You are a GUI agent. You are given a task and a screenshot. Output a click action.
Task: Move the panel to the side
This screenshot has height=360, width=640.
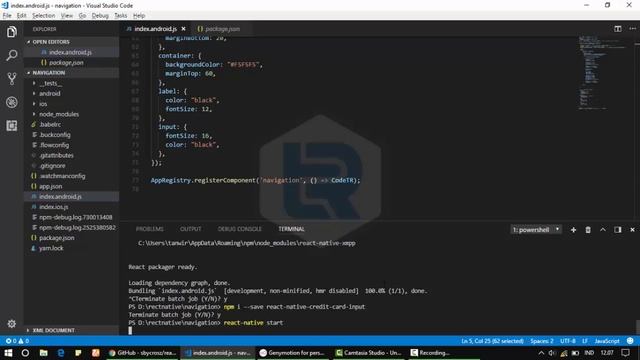pyautogui.click(x=618, y=230)
